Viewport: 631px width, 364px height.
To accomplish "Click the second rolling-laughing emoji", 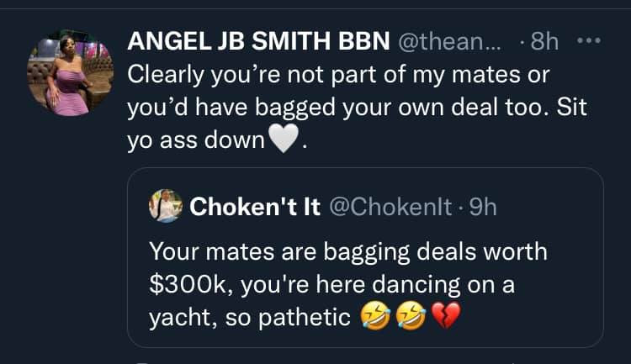I will [411, 316].
